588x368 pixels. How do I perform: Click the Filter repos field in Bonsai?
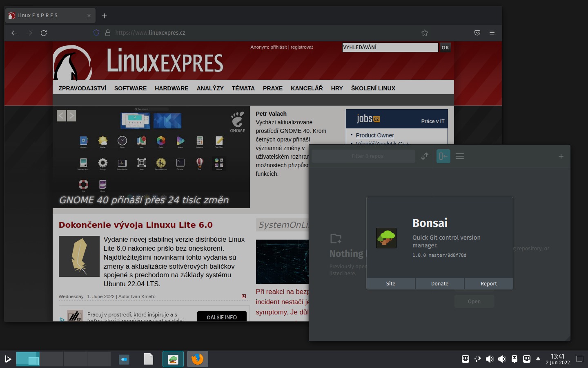tap(363, 156)
